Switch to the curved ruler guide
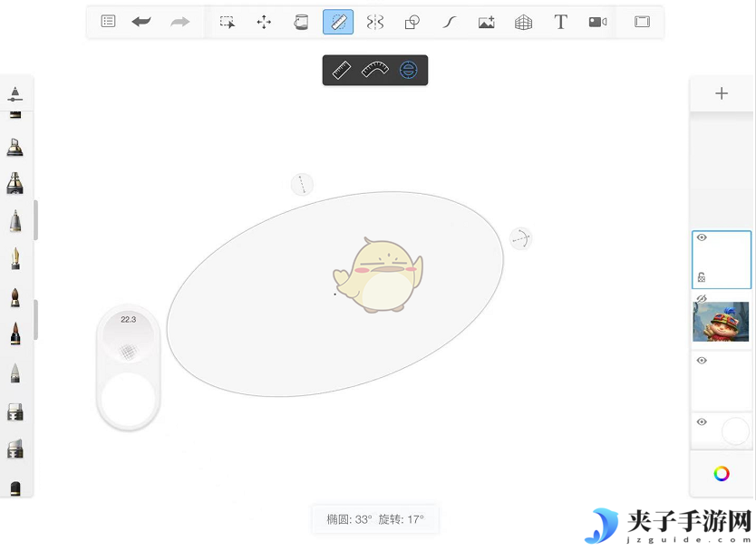The image size is (756, 551). 375,71
